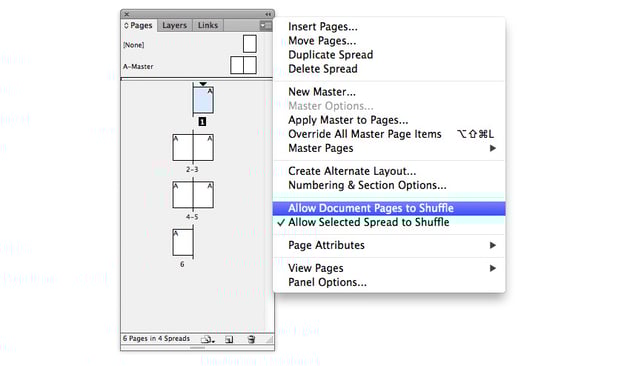Select the A-Master spread thumbnail
The height and width of the screenshot is (366, 630).
243,65
